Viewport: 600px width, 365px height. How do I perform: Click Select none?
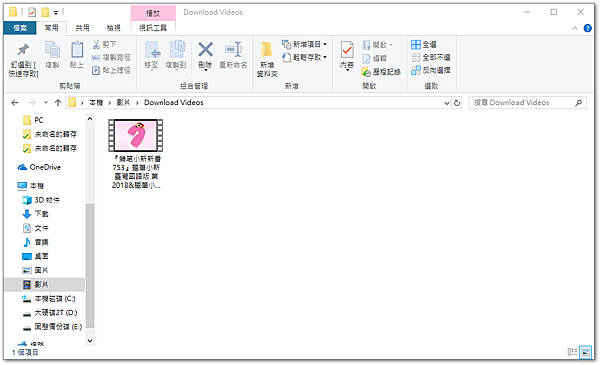(x=431, y=57)
